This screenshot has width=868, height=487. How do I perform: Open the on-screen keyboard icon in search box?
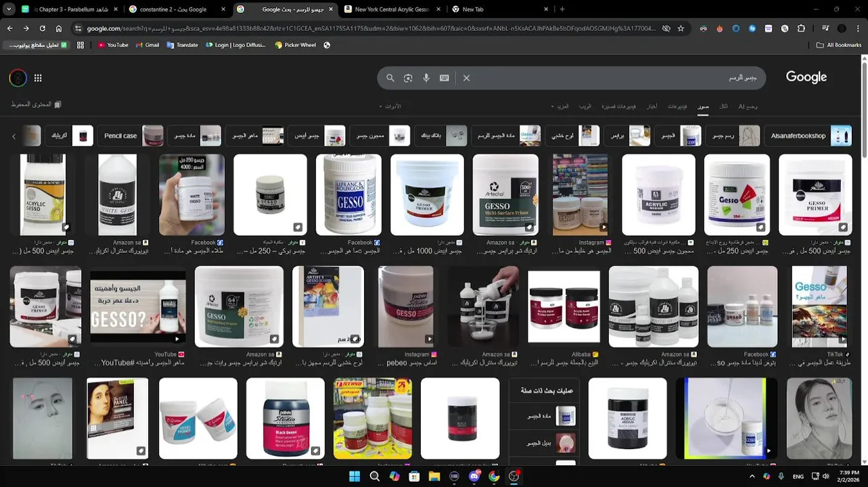444,78
